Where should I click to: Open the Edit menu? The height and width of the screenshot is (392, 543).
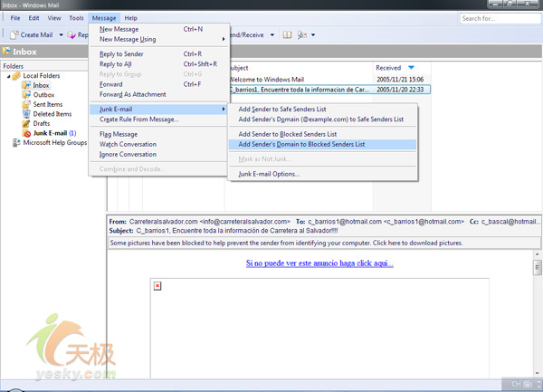(x=33, y=18)
